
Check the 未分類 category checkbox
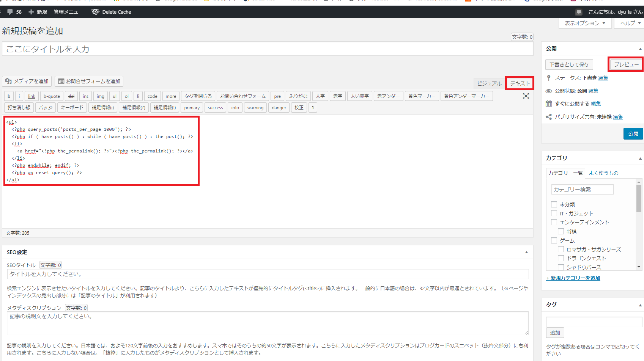tap(554, 204)
